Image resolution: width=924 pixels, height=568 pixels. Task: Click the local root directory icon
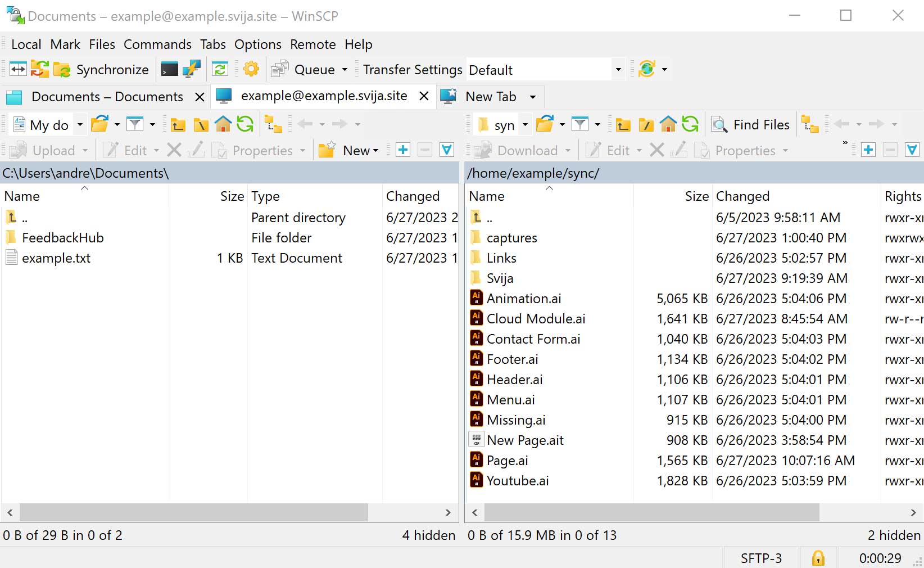coord(201,124)
